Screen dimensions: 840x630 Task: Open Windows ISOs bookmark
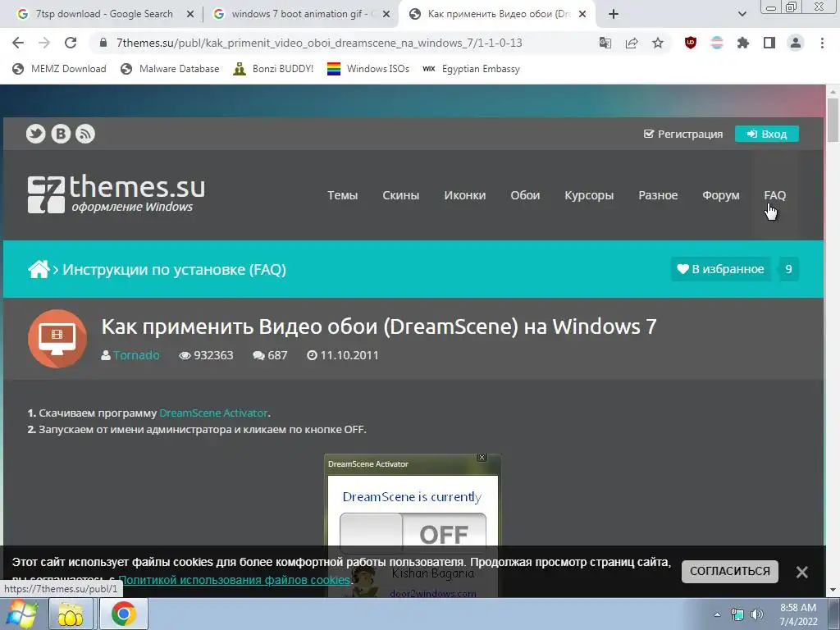(368, 69)
